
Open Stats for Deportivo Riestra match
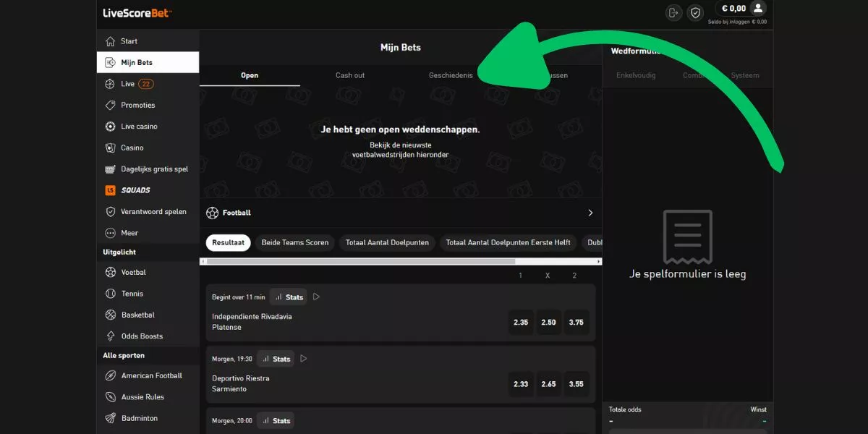tap(276, 359)
